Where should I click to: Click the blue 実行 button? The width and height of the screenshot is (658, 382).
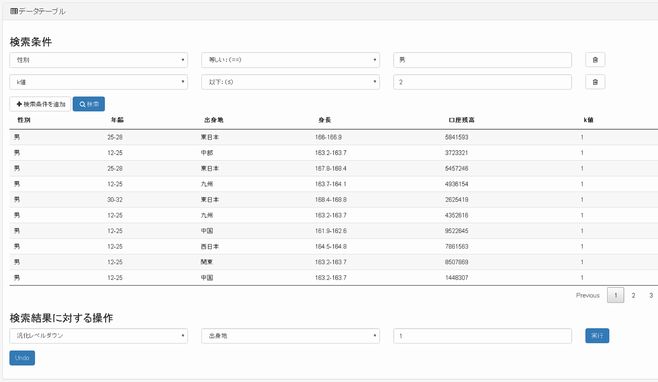point(597,335)
